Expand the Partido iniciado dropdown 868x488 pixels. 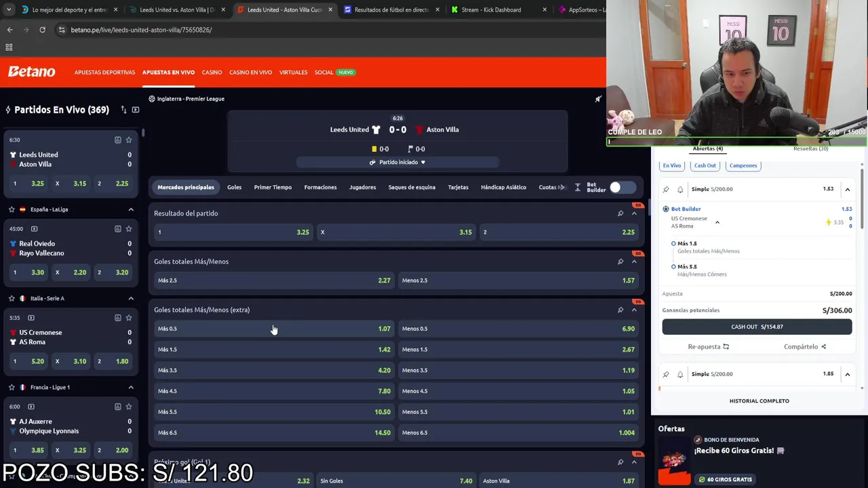pos(398,163)
